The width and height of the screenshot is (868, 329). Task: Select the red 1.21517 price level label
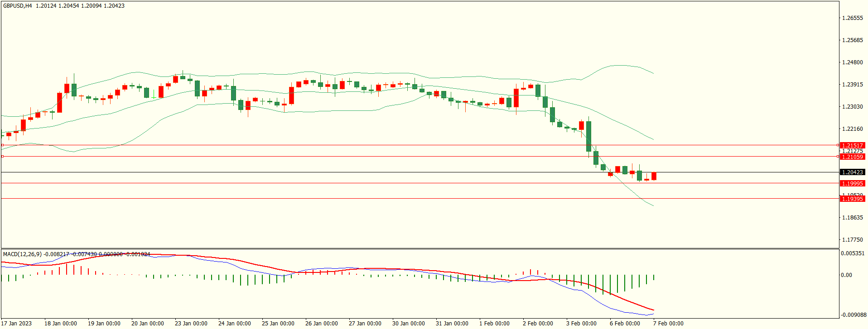click(852, 145)
